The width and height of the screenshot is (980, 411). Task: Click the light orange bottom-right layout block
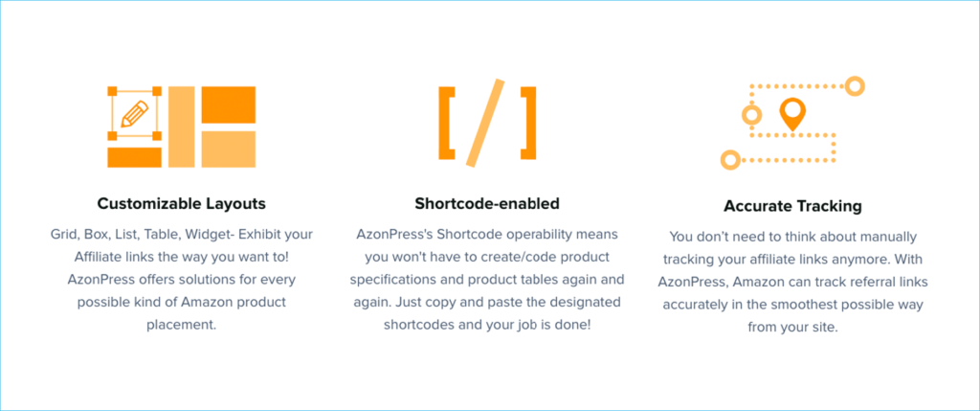228,148
